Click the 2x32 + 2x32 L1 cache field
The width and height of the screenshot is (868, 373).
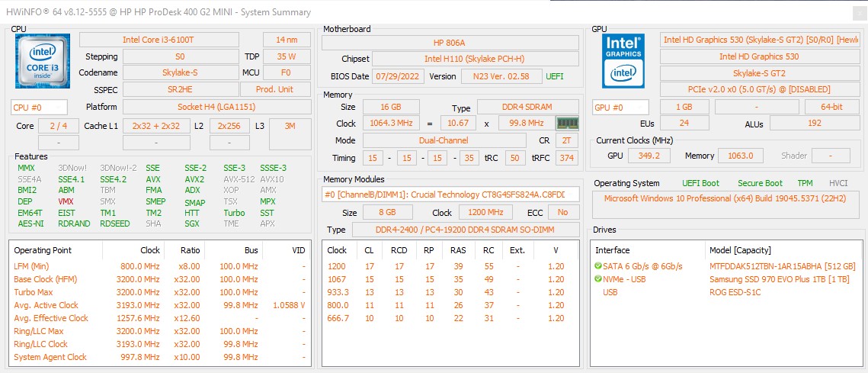coord(156,126)
